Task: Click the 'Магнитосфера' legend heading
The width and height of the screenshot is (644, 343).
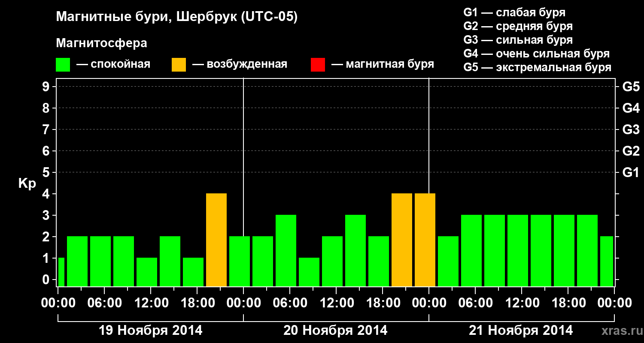Action: click(101, 43)
